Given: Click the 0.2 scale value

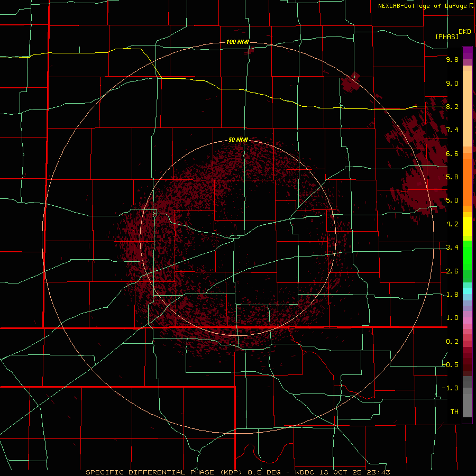Looking at the screenshot, I should (452, 342).
